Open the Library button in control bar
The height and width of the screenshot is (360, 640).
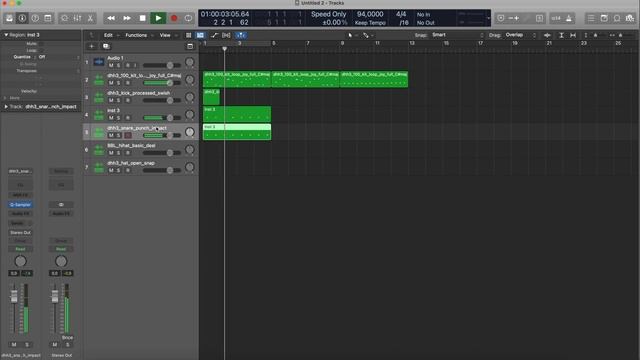pos(9,18)
